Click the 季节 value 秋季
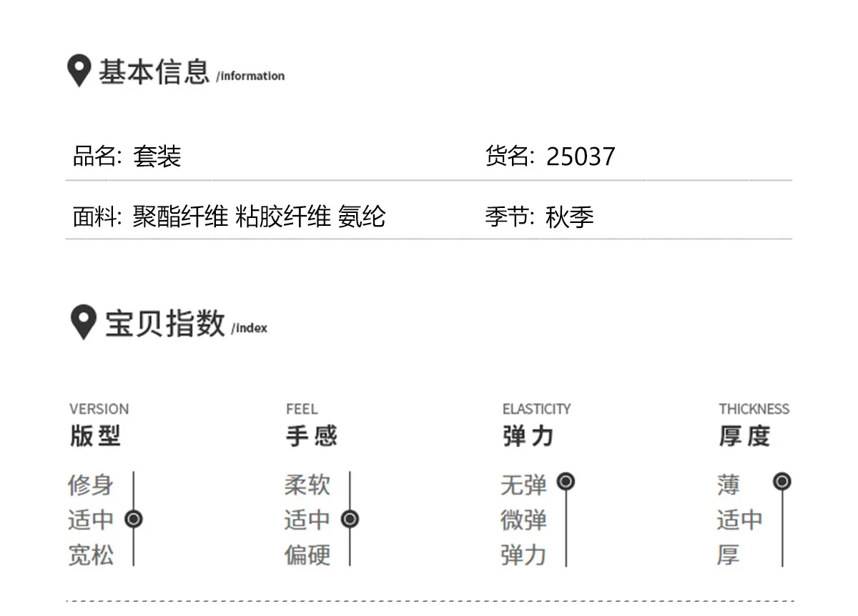This screenshot has height=616, width=858. pyautogui.click(x=570, y=217)
